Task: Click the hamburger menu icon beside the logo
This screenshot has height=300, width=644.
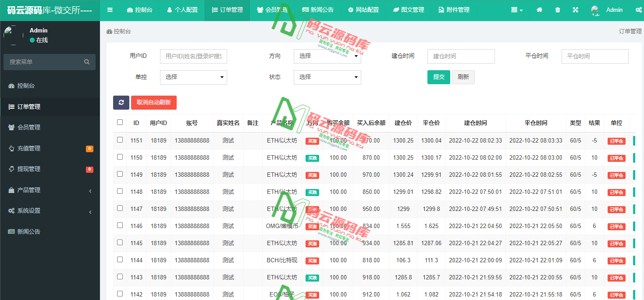Action: (110, 9)
